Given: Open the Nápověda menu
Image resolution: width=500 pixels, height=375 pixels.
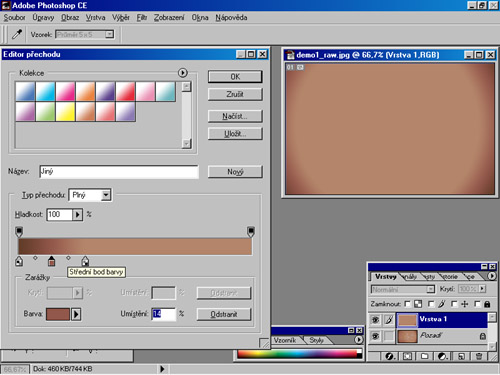Looking at the screenshot, I should click(231, 18).
